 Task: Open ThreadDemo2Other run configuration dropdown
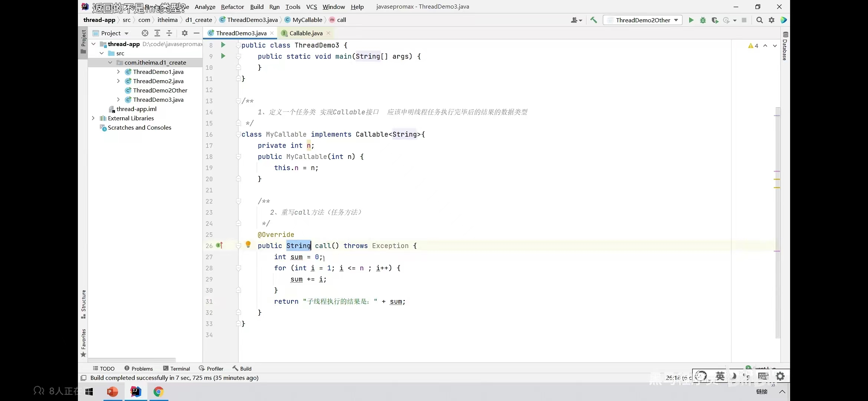coord(643,20)
